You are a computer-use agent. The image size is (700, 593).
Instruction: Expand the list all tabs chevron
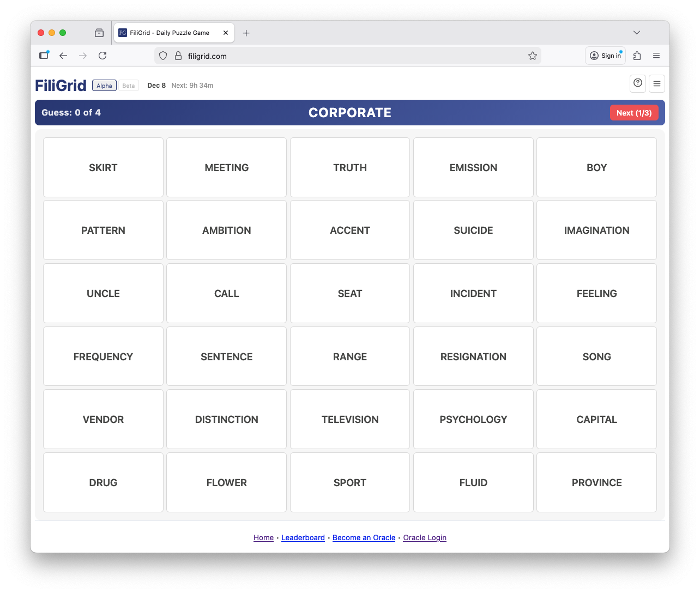pyautogui.click(x=636, y=33)
